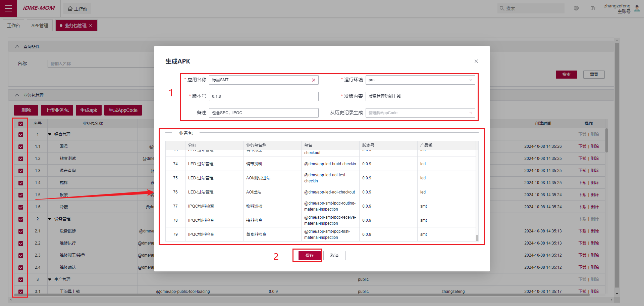Click the search magnifier icon in top bar
The image size is (644, 306).
pos(502,8)
